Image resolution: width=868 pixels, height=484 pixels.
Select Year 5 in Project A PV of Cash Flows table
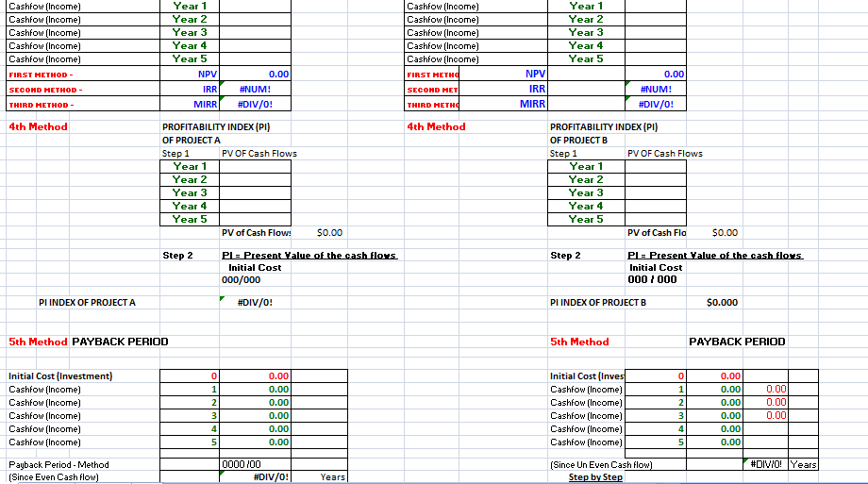click(x=190, y=219)
